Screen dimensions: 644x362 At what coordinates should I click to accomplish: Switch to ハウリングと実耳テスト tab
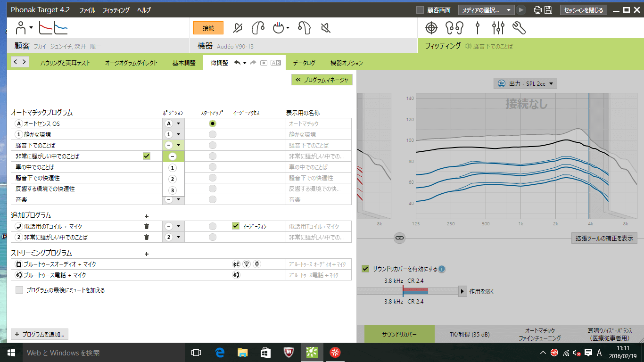pyautogui.click(x=65, y=63)
